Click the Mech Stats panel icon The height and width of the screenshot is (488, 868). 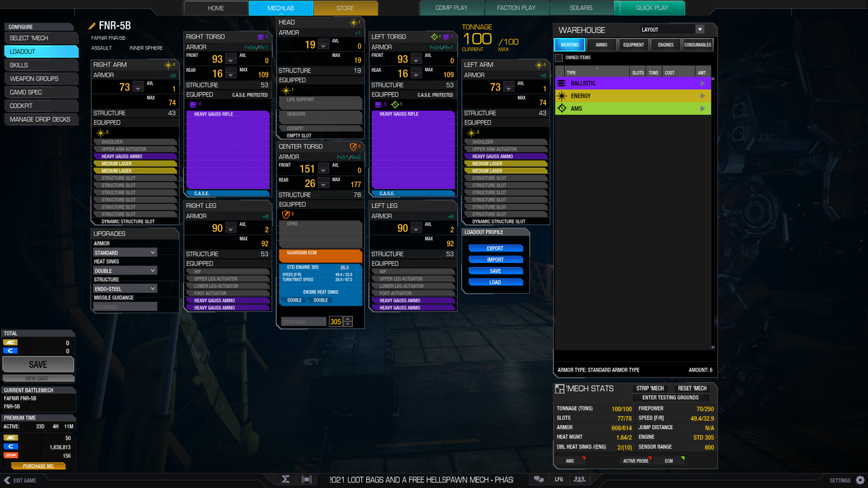pyautogui.click(x=559, y=389)
